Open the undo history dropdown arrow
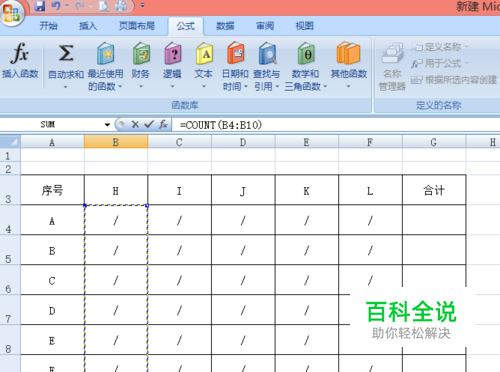The width and height of the screenshot is (500, 372). 67,6
